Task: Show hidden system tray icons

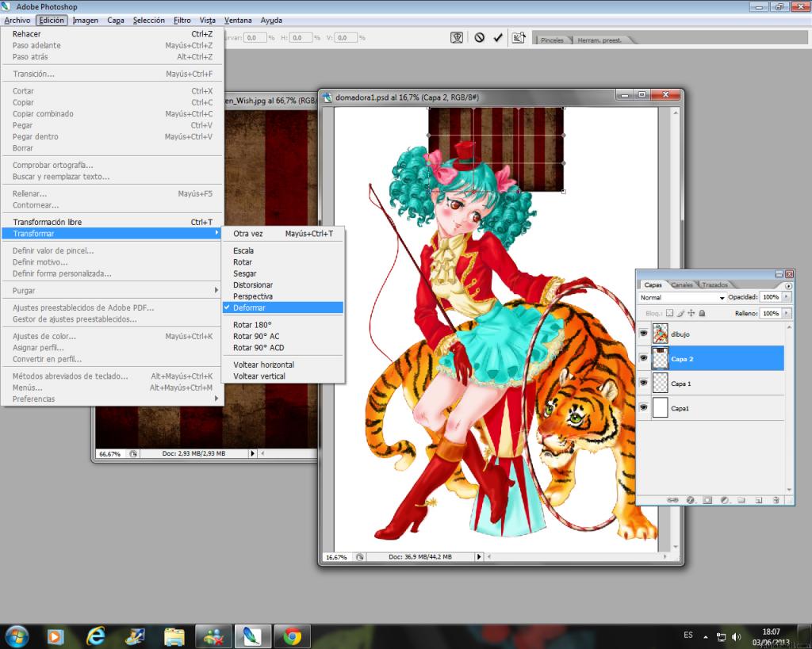Action: pyautogui.click(x=705, y=637)
